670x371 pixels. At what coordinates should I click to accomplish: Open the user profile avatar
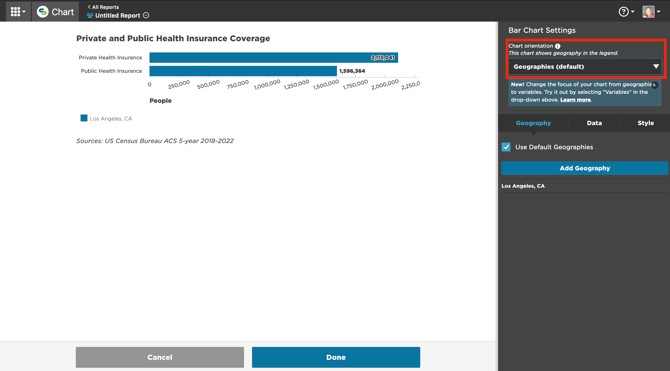648,12
